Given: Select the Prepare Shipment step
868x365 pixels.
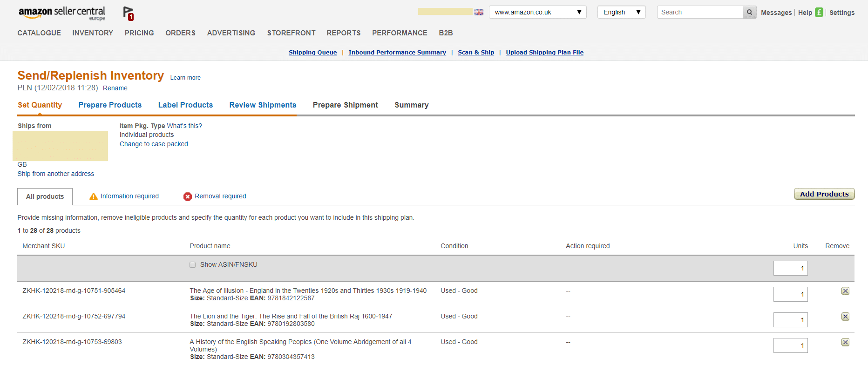Looking at the screenshot, I should (346, 105).
